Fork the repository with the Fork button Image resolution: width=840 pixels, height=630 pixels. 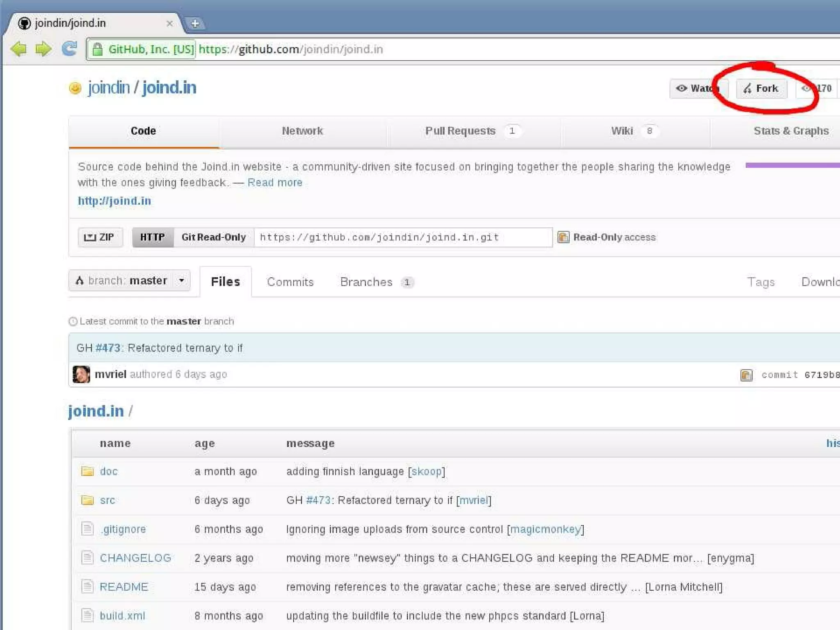pyautogui.click(x=761, y=89)
